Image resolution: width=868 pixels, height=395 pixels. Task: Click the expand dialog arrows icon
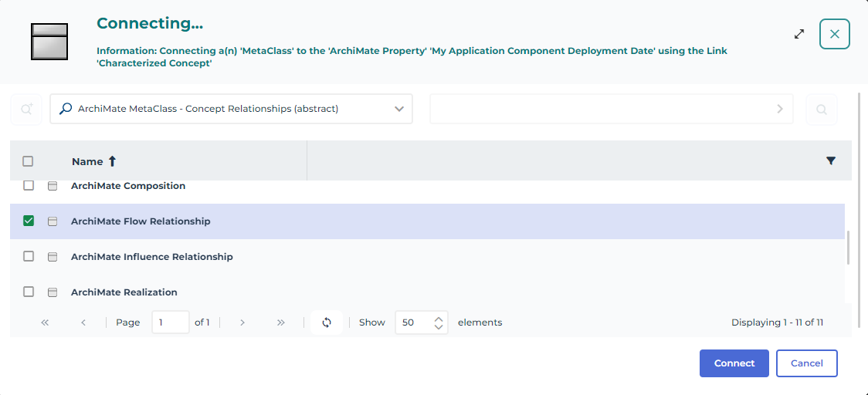[799, 34]
